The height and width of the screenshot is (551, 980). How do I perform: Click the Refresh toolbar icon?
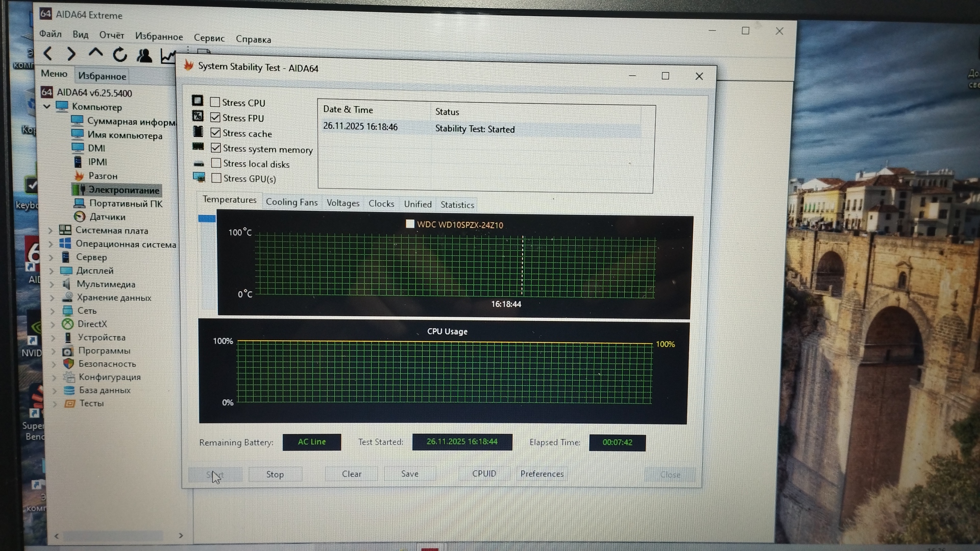point(120,55)
